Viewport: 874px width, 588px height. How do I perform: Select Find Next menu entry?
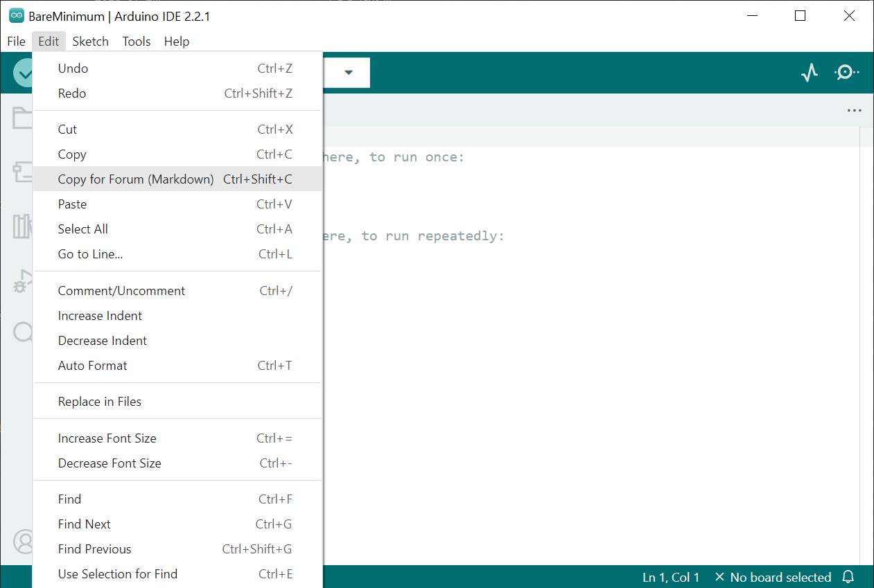(x=177, y=524)
